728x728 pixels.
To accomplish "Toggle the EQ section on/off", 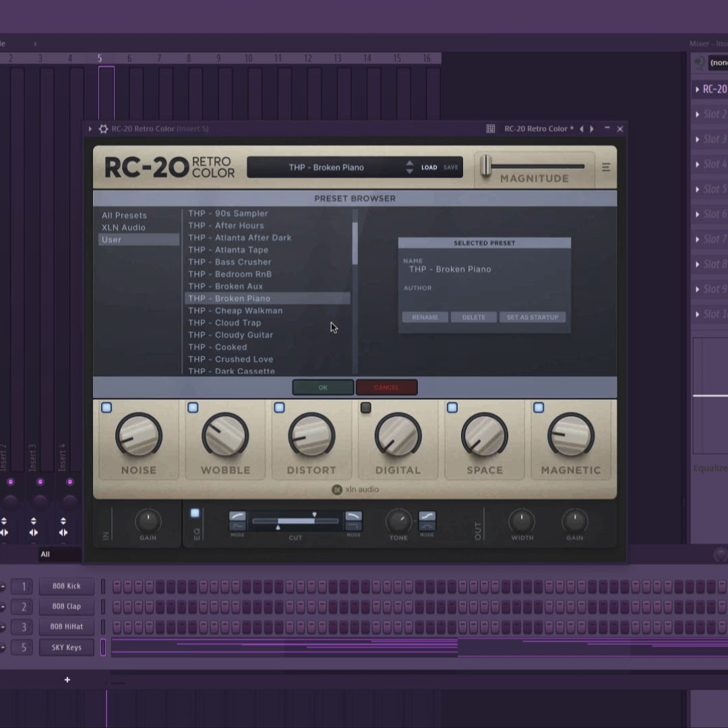I will [195, 513].
